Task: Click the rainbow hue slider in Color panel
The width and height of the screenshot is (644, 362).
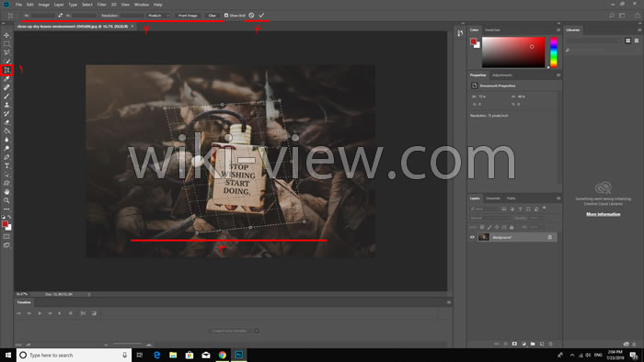Action: (x=554, y=52)
